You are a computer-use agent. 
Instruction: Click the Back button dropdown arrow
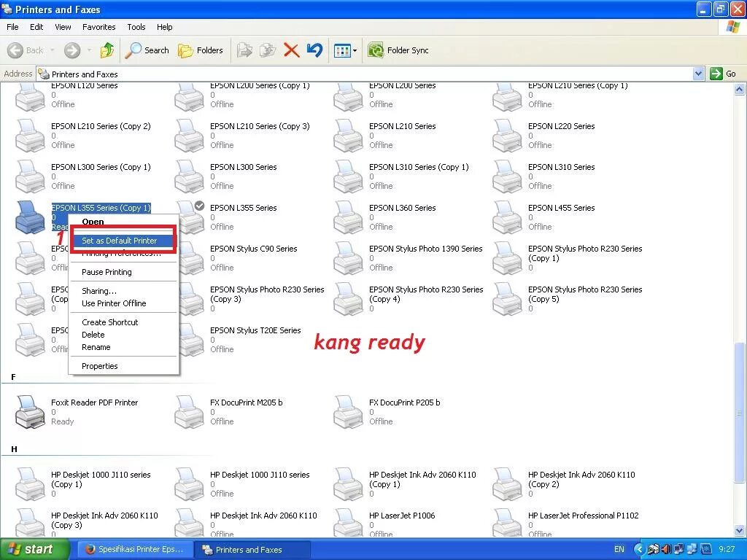click(x=53, y=50)
